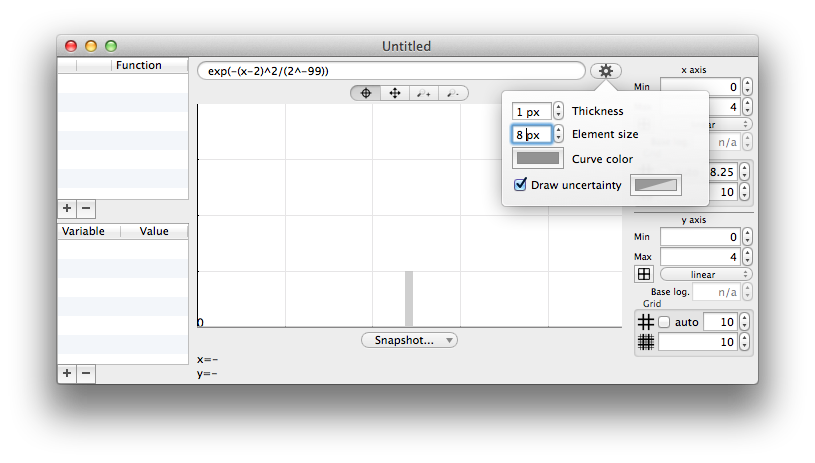Zoom the window with green button
Viewport: 815px width, 463px height.
pyautogui.click(x=111, y=46)
